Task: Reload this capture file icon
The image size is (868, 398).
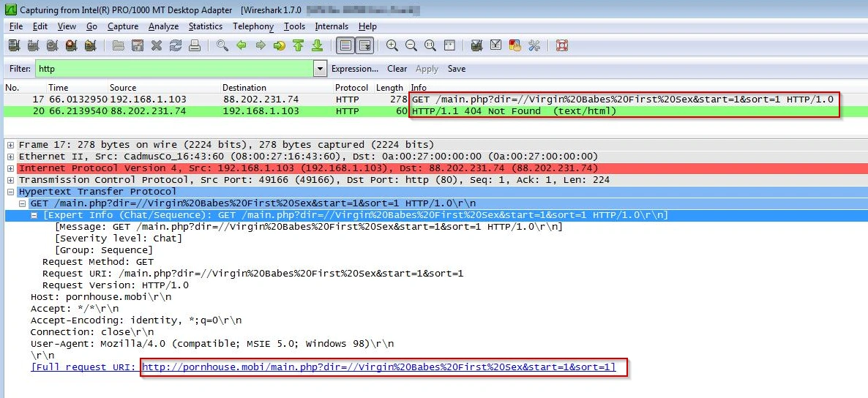Action: [x=176, y=45]
